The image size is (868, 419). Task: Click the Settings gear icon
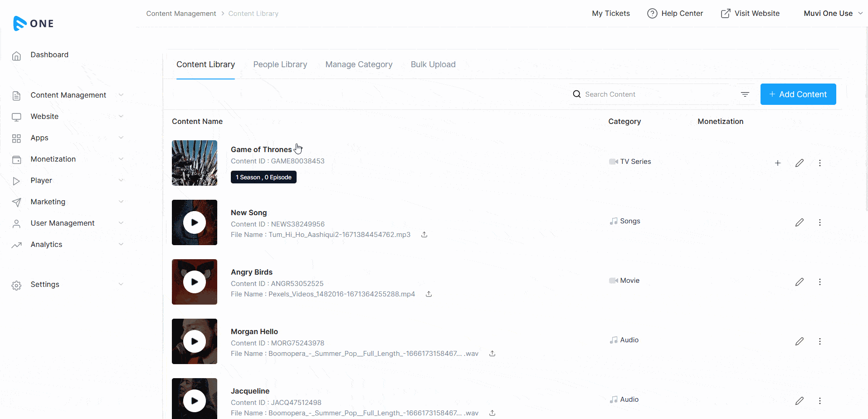tap(17, 285)
